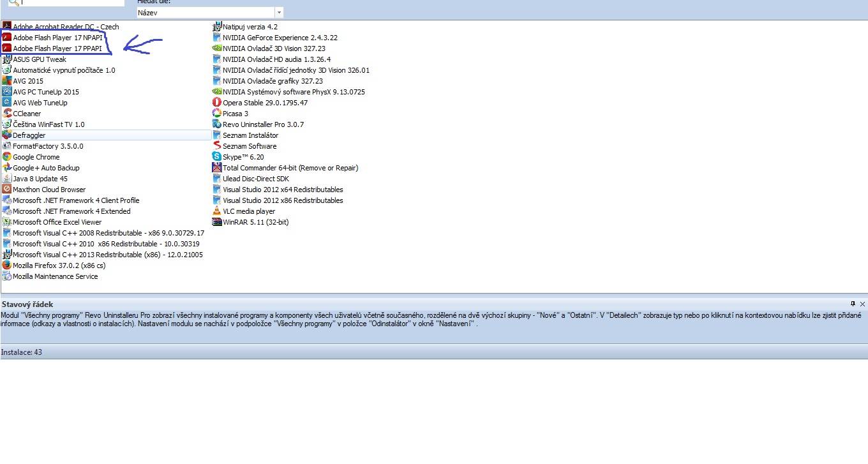868x464 pixels.
Task: Click the Adobe Flash Player 17 PPAPI icon
Action: pyautogui.click(x=7, y=49)
